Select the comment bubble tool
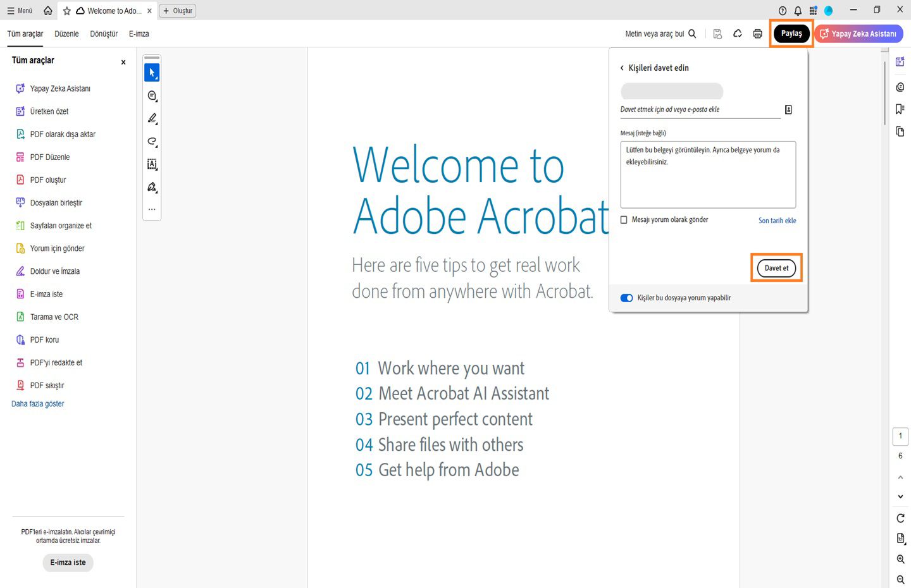 [152, 96]
